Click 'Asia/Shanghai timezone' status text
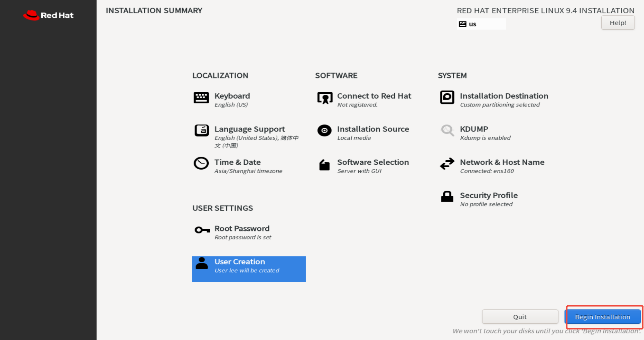The image size is (644, 340). click(x=249, y=171)
